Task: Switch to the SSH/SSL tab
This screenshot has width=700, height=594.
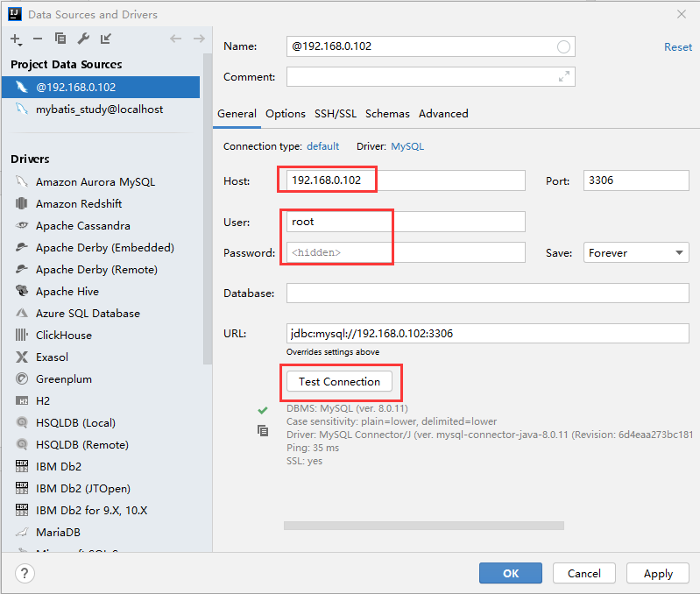Action: click(x=336, y=114)
